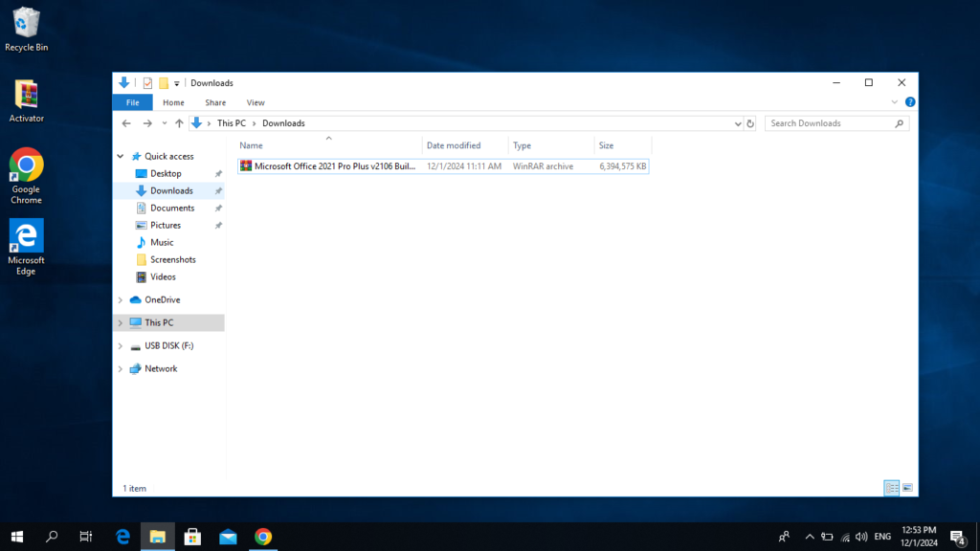Open Recycle Bin desktop icon
The width and height of the screenshot is (980, 551).
point(26,30)
